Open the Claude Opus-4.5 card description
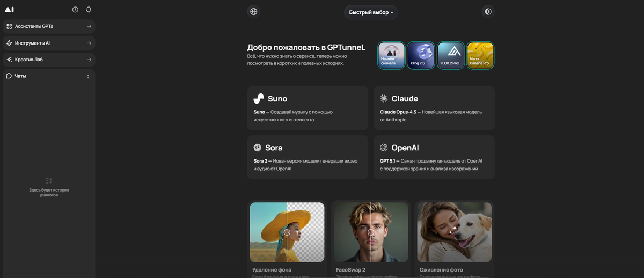 [431, 116]
